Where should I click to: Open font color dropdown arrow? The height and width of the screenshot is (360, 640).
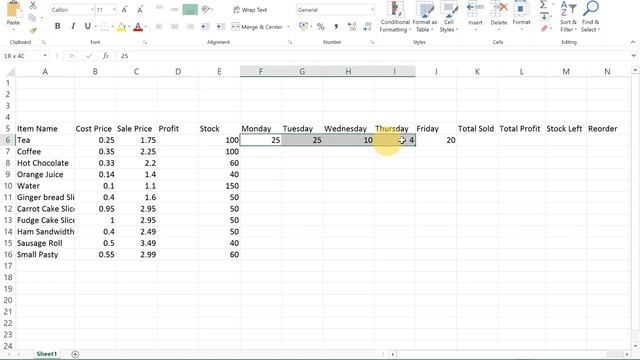(x=146, y=27)
